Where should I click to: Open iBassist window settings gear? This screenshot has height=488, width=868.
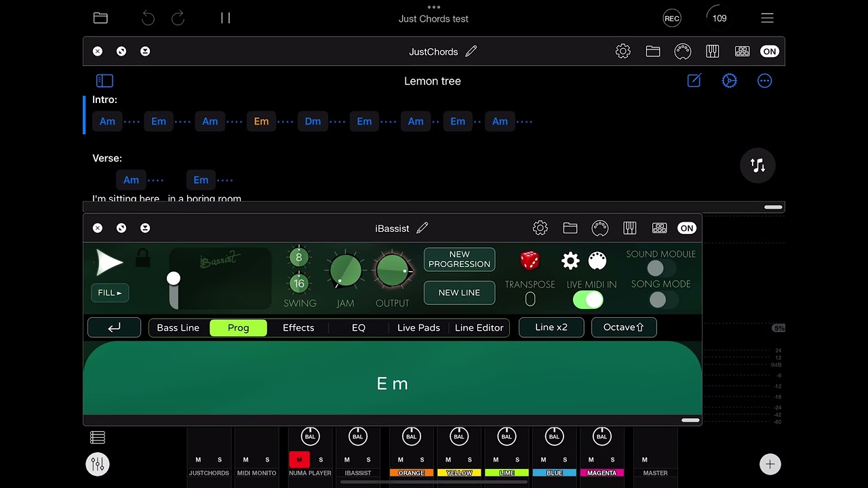540,228
